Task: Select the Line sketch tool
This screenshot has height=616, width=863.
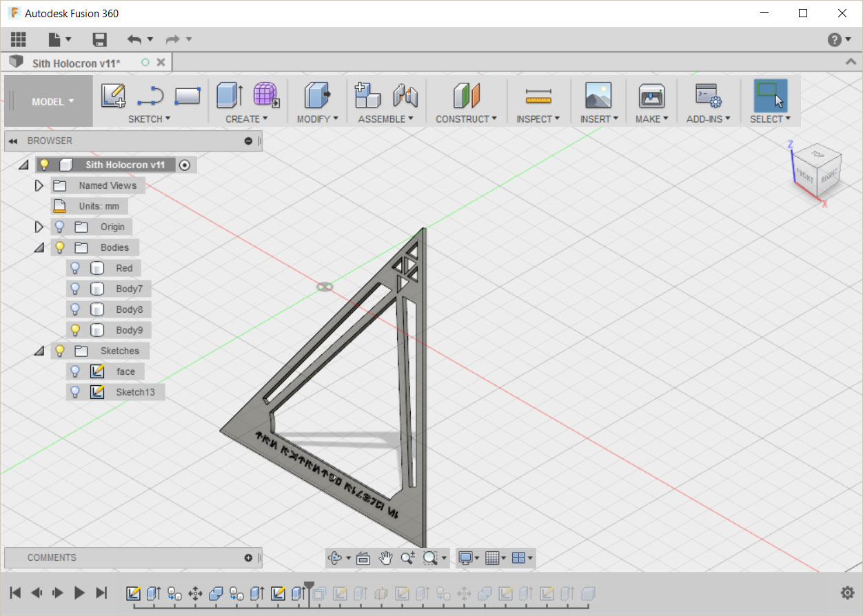Action: point(150,96)
